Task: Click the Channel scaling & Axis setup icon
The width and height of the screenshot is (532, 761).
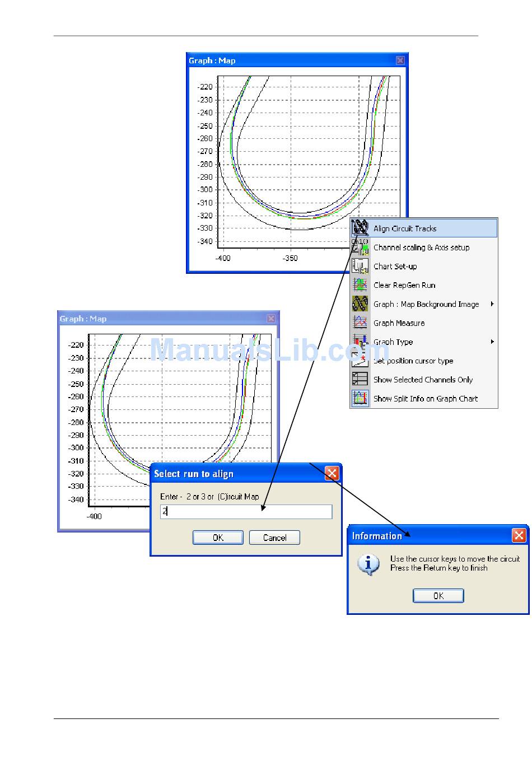Action: pos(360,248)
